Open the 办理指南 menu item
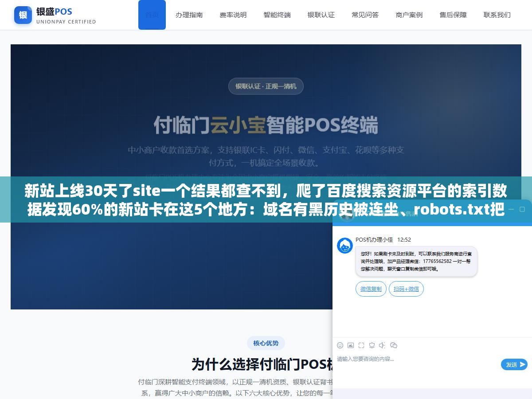 click(x=189, y=15)
